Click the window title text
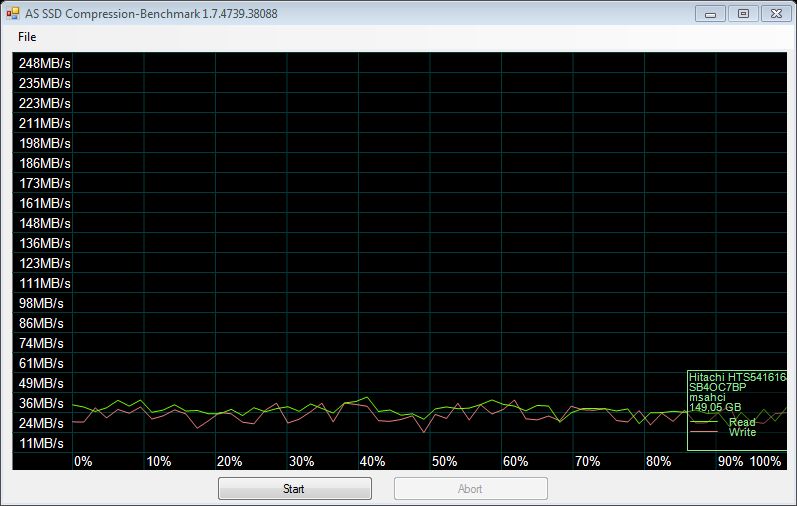 pyautogui.click(x=151, y=14)
